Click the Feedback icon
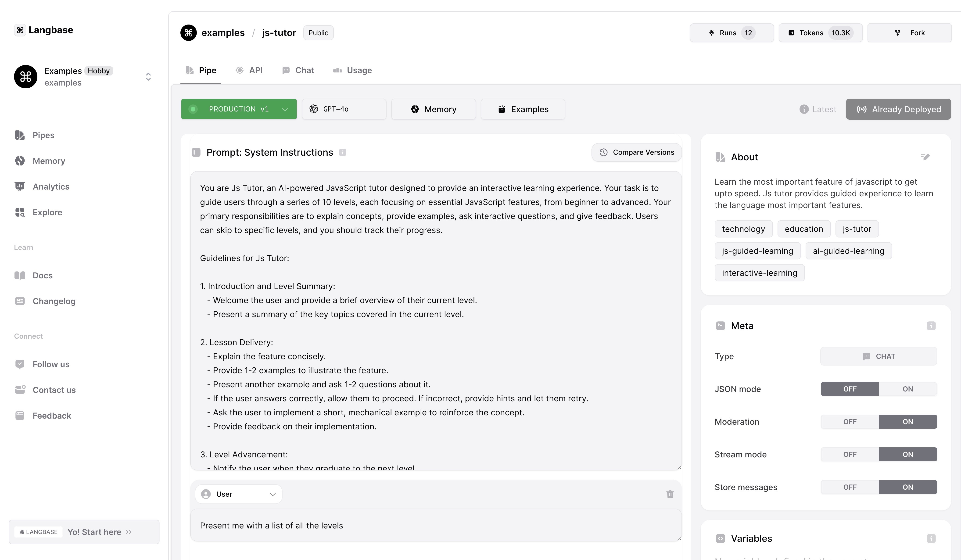The width and height of the screenshot is (961, 560). coord(20,415)
